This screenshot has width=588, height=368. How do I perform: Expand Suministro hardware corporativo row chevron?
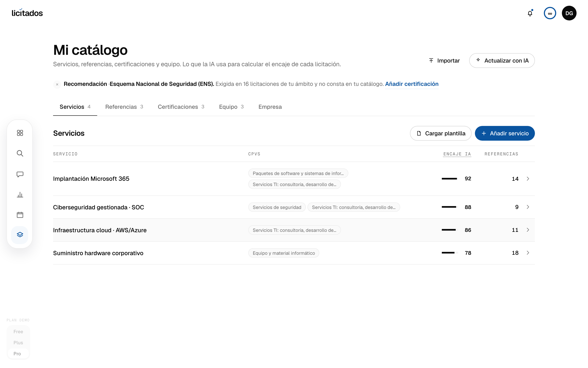tap(528, 253)
